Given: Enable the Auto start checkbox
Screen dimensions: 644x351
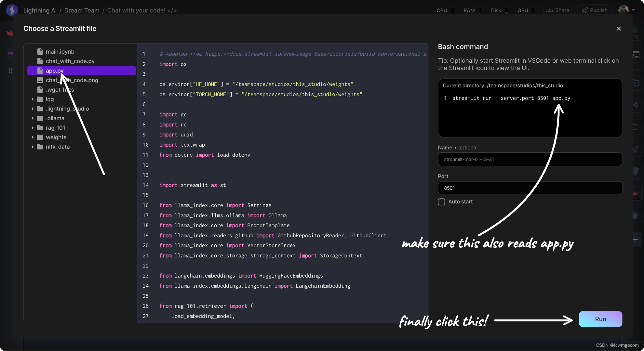Looking at the screenshot, I should [x=441, y=201].
